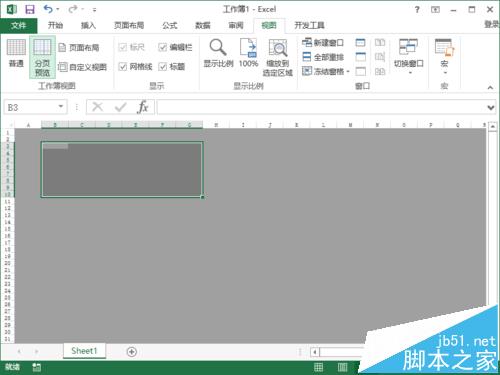Click the Hide window icon

[360, 57]
